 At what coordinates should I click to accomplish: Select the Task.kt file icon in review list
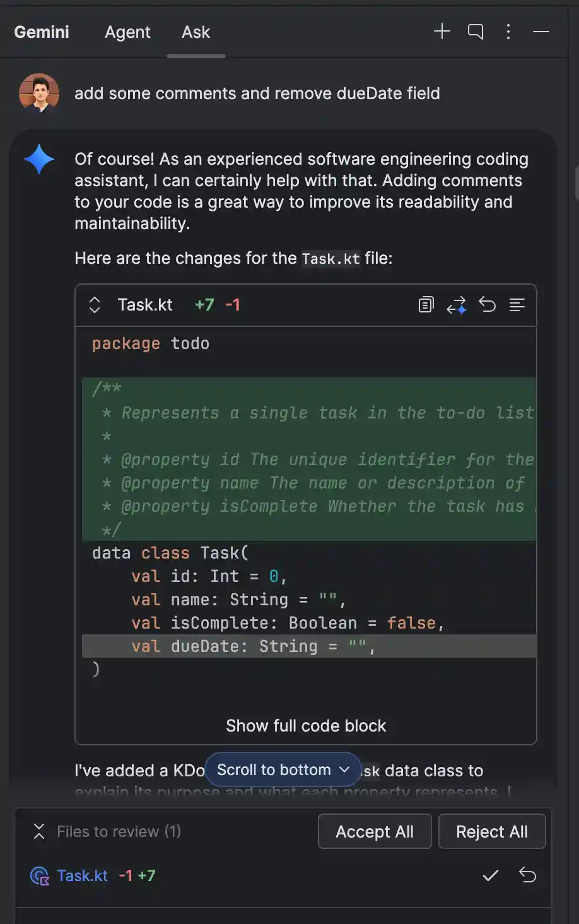[x=39, y=875]
